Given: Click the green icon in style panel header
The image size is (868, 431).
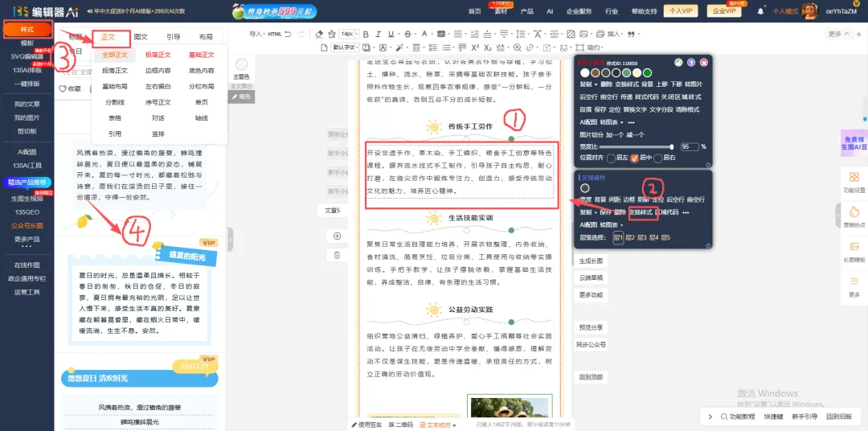Looking at the screenshot, I should (678, 63).
